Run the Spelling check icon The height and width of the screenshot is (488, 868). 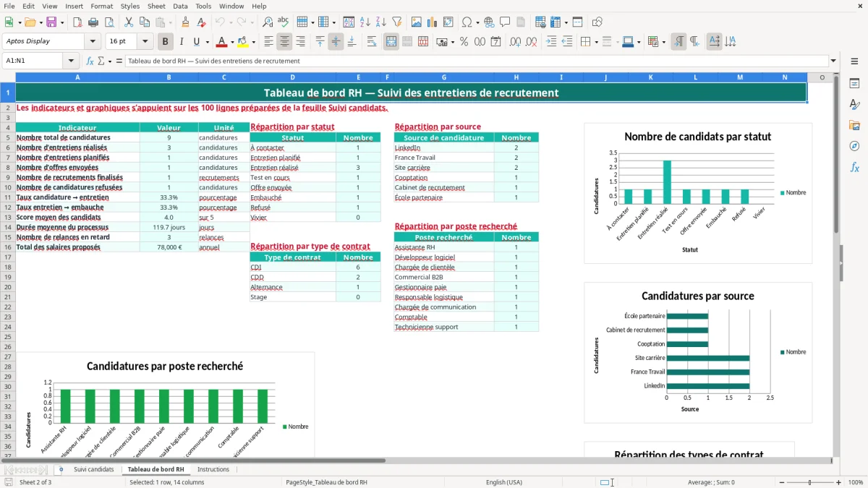click(x=283, y=22)
